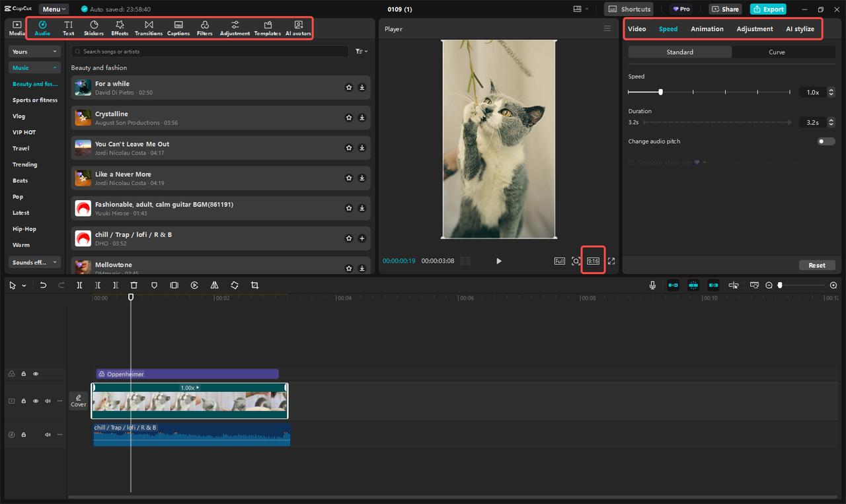846x504 pixels.
Task: Mute the chill Trap lofi audio track
Action: [x=47, y=434]
